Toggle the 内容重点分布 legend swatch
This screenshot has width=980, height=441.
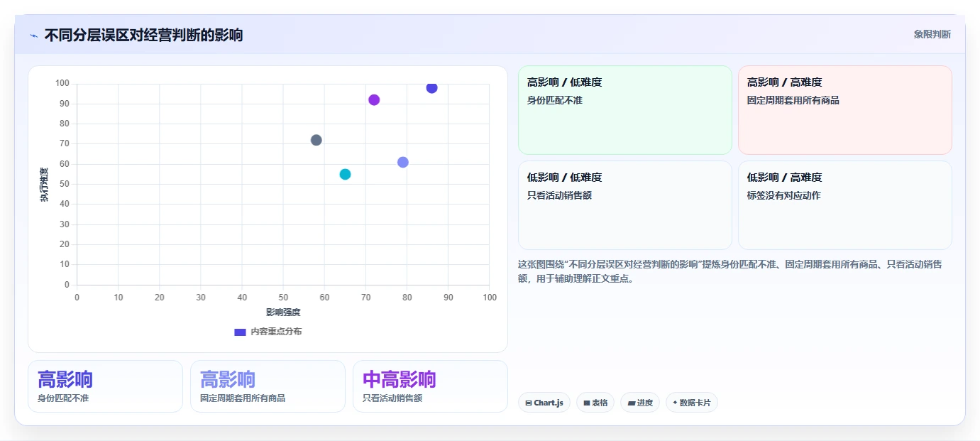(x=240, y=332)
